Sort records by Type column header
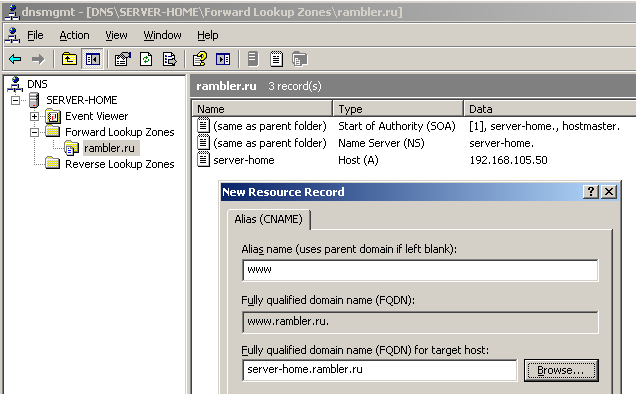The height and width of the screenshot is (394, 636). 398,109
